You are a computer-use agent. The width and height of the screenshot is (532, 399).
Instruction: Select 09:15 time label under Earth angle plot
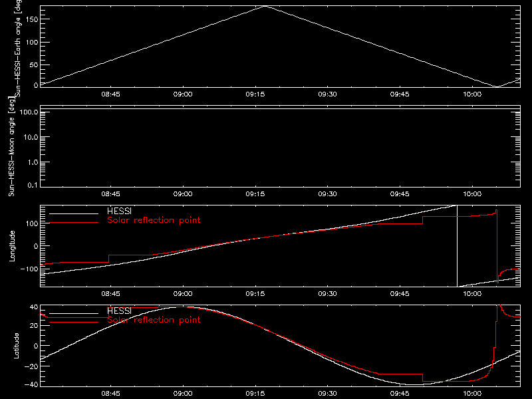pyautogui.click(x=255, y=94)
